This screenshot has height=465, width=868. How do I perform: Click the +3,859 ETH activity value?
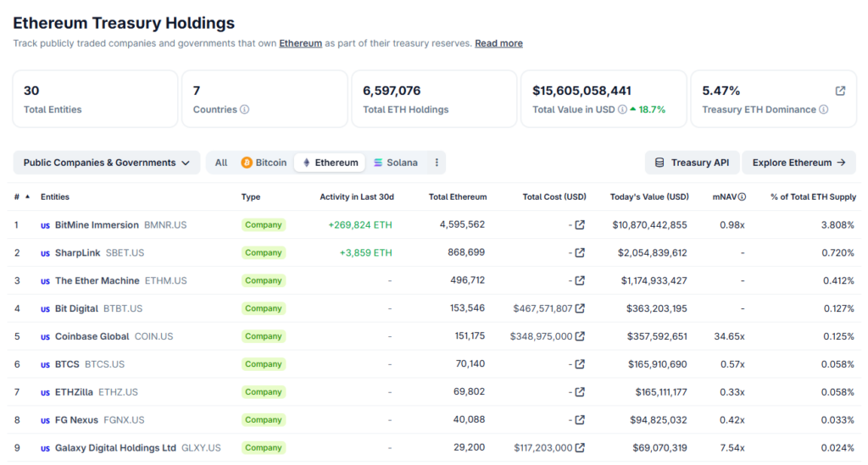[365, 252]
